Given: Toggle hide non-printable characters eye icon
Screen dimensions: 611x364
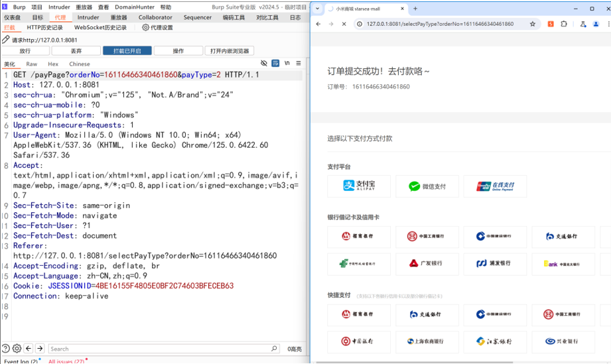Looking at the screenshot, I should click(264, 63).
